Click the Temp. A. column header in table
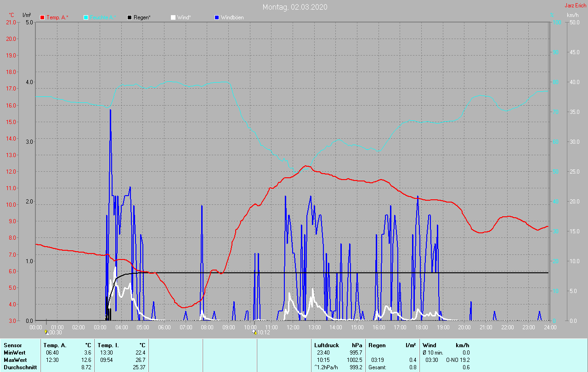 (x=55, y=345)
